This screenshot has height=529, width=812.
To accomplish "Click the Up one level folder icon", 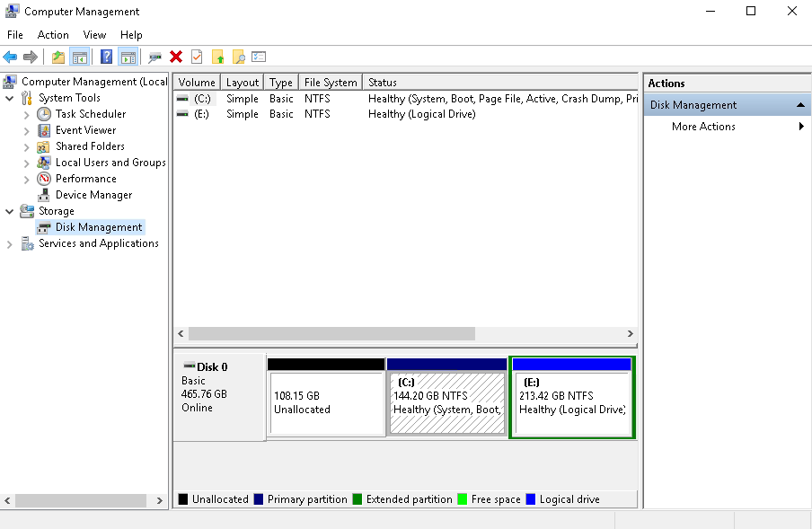I will tap(58, 57).
